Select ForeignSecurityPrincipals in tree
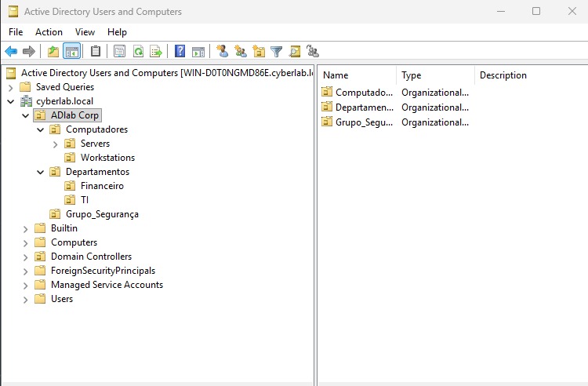This screenshot has width=588, height=386. point(103,271)
